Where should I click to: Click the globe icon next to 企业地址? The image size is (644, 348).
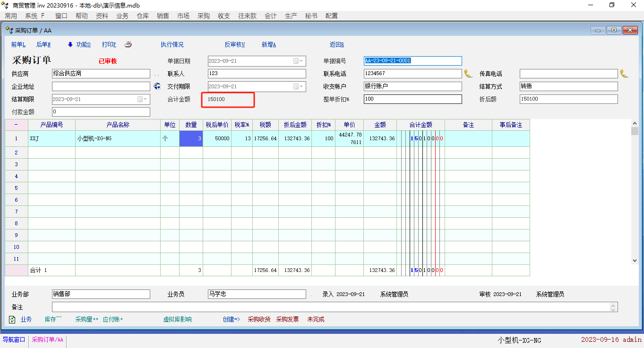tap(157, 86)
